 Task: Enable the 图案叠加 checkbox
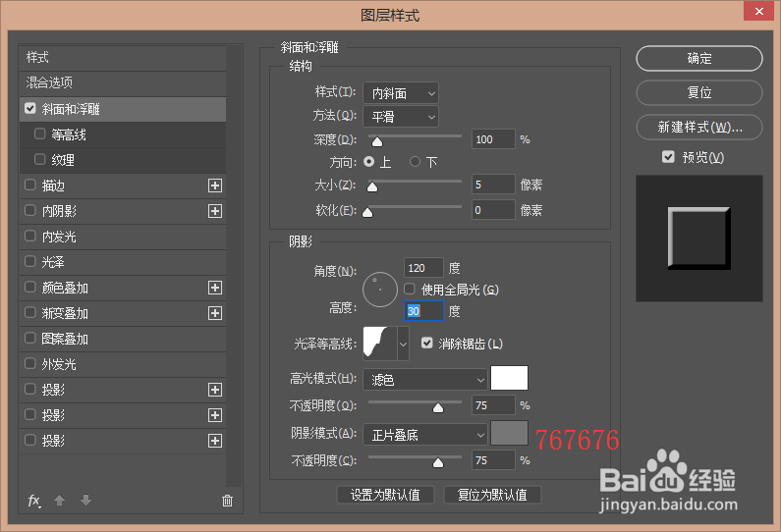pos(30,338)
